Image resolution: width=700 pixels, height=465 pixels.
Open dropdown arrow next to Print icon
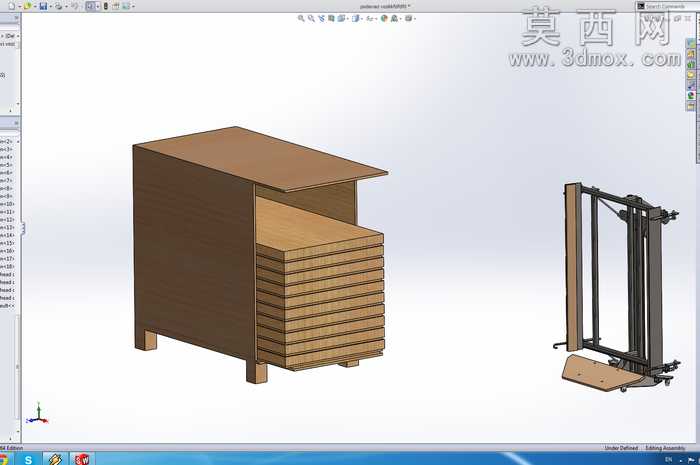pyautogui.click(x=66, y=7)
